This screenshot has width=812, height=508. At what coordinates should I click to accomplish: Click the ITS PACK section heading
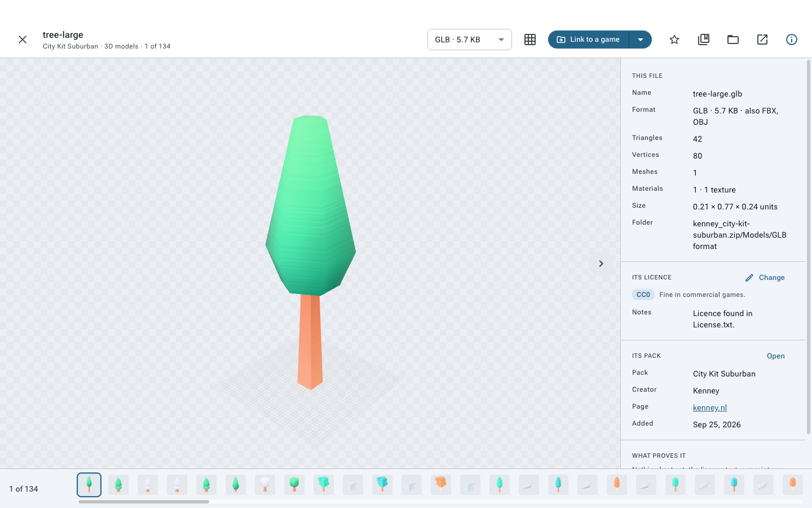[x=646, y=356]
